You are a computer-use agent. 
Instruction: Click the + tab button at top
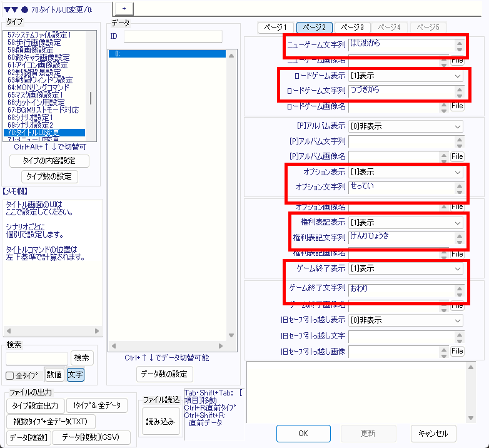pyautogui.click(x=124, y=8)
